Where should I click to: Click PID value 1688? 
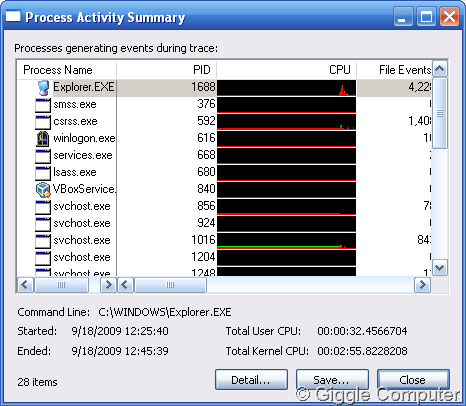click(x=203, y=87)
